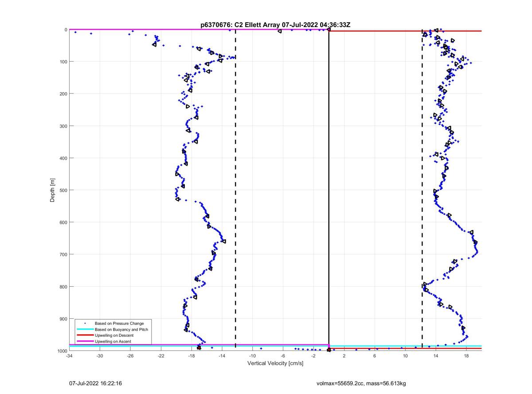
Task: Select the 'Vertical Velocity [cm/s]' x-axis label
Action: pos(275,363)
